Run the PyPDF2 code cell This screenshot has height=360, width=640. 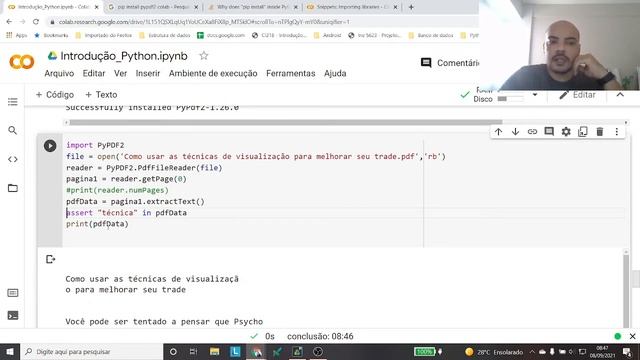50,146
